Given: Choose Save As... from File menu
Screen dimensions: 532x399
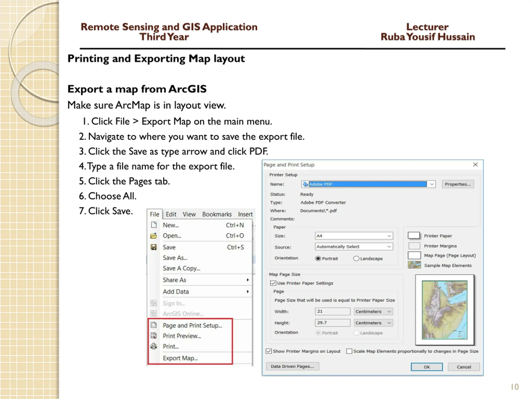Looking at the screenshot, I should (200, 257).
